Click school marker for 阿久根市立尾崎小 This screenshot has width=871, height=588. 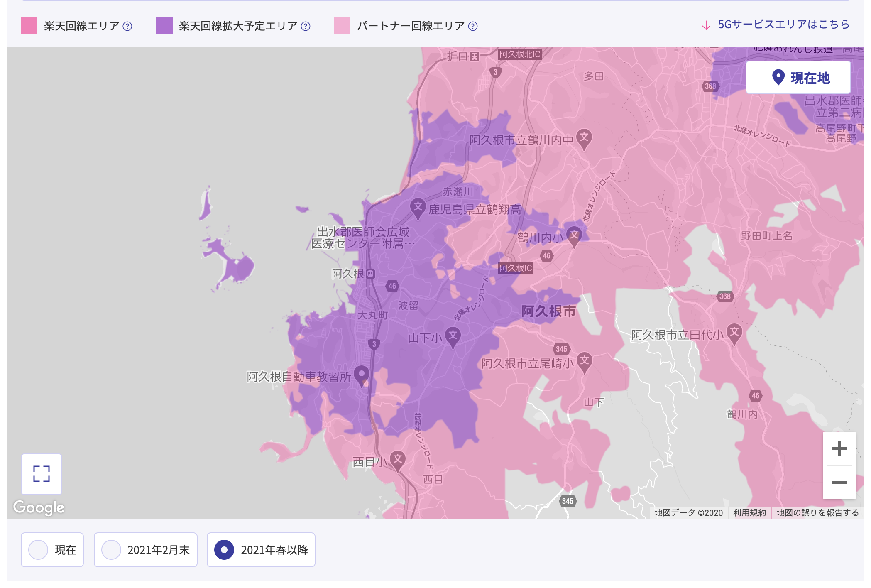point(585,363)
